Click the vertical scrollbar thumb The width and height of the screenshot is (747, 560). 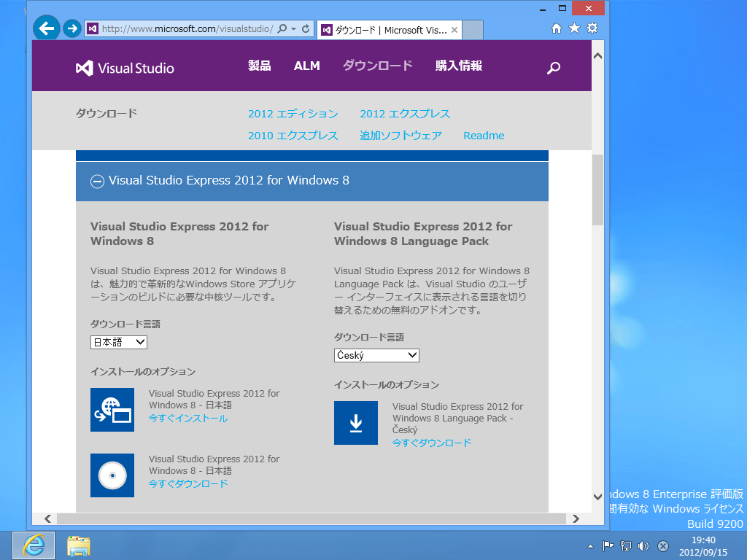point(597,190)
